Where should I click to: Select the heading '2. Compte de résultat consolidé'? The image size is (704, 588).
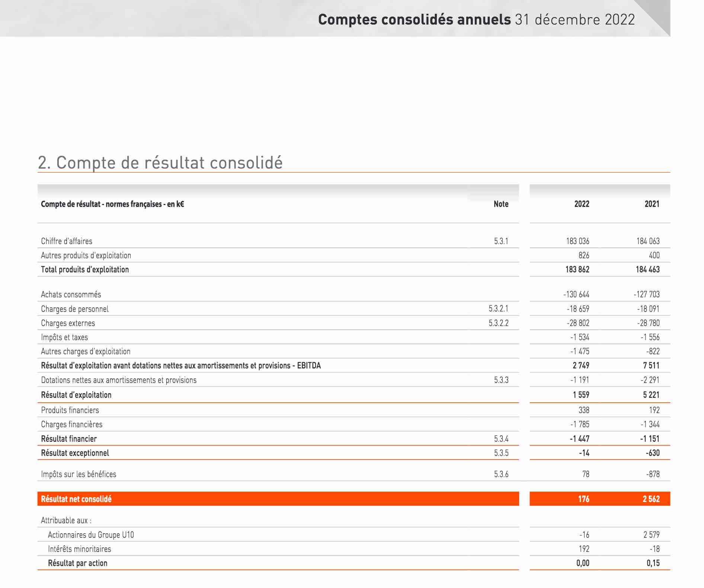[x=160, y=163]
